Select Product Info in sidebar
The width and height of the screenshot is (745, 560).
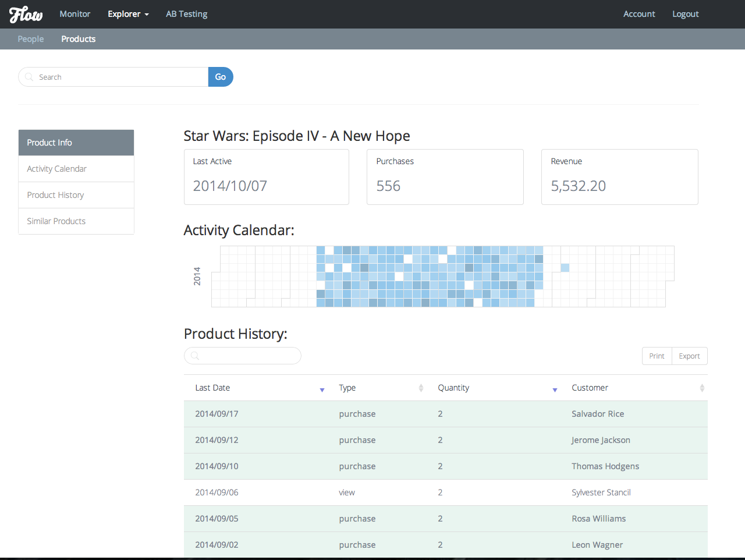(x=76, y=143)
